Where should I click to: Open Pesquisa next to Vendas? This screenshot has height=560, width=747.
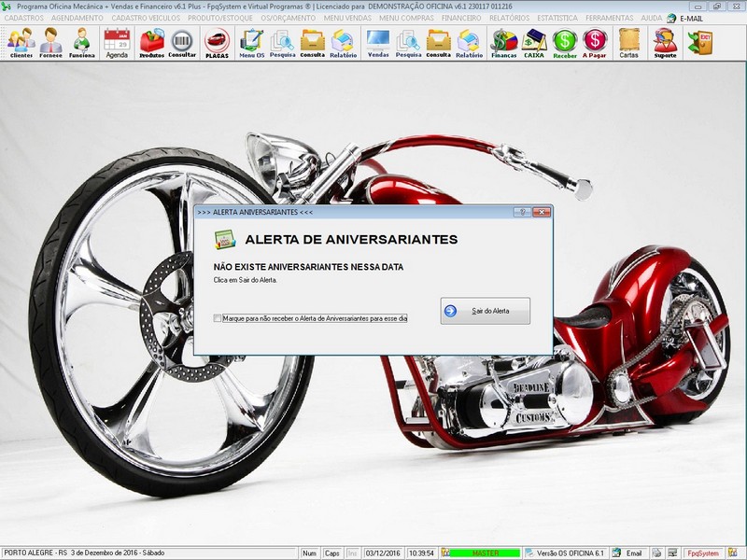(408, 43)
